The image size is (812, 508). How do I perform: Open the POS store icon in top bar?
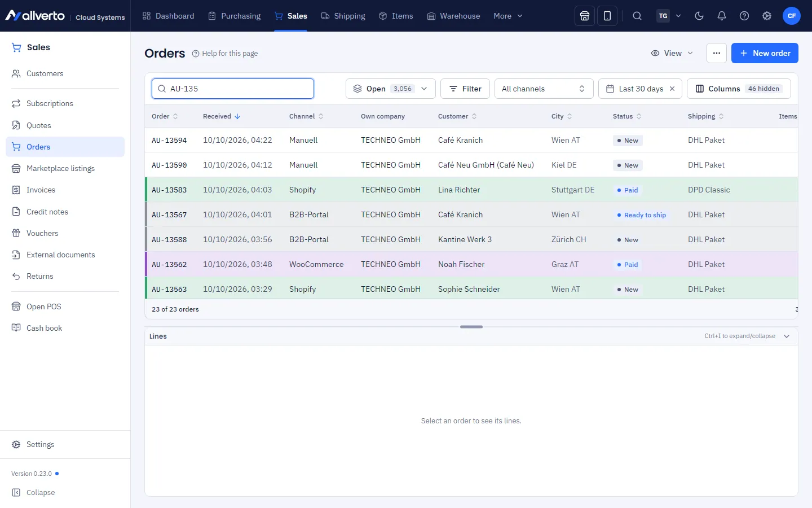(585, 16)
